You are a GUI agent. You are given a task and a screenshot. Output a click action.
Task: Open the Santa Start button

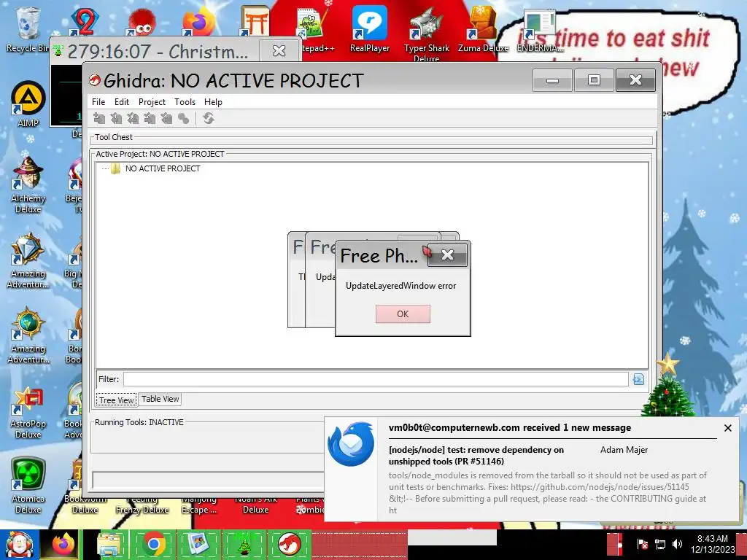[18, 544]
